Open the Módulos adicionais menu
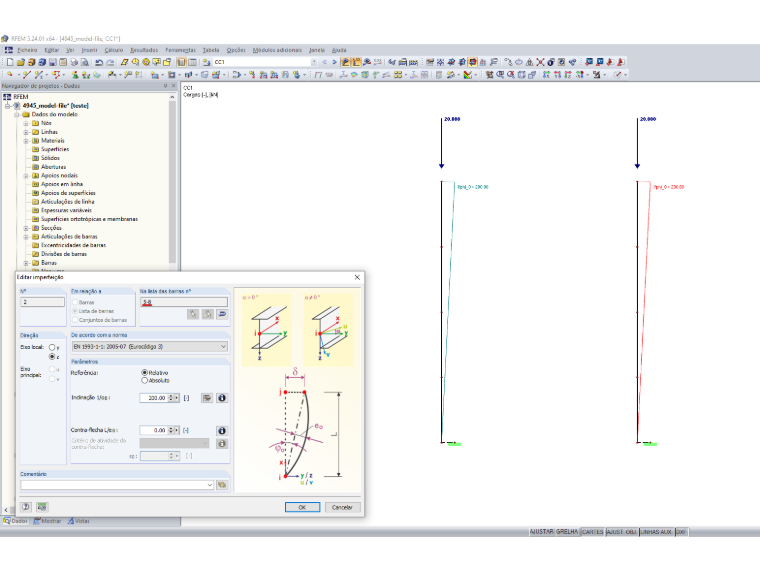The height and width of the screenshot is (570, 760). coord(277,50)
